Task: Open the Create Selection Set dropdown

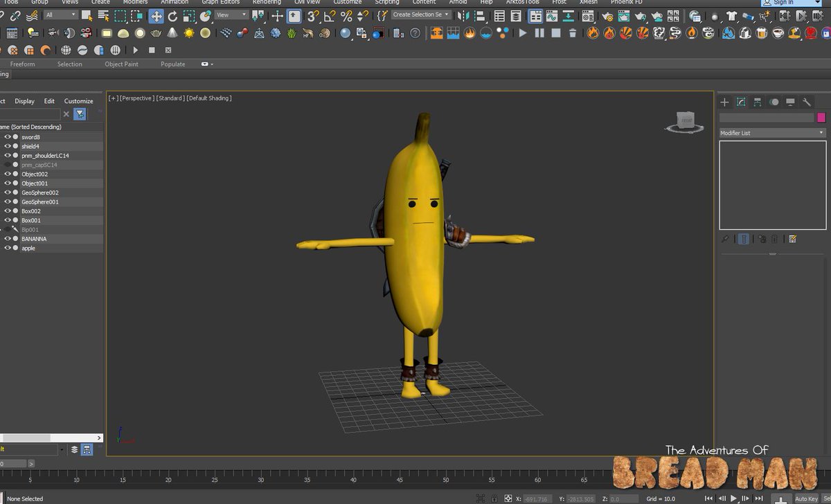Action: (x=421, y=15)
